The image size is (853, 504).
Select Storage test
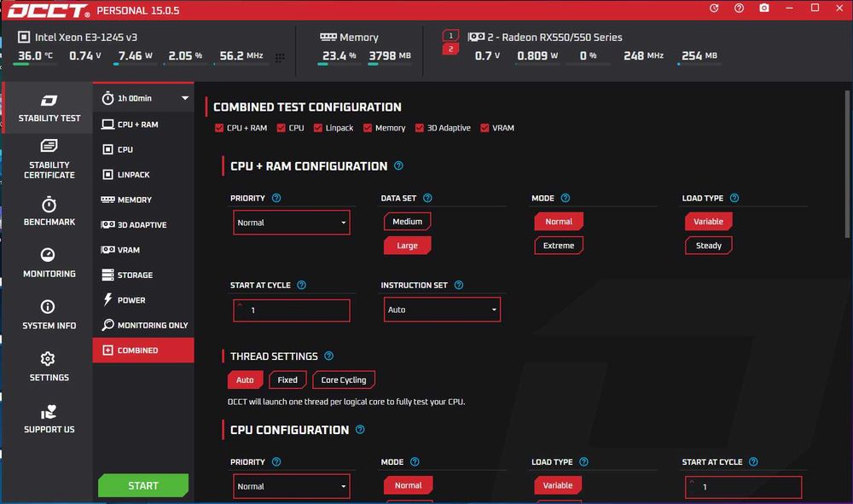pos(143,275)
